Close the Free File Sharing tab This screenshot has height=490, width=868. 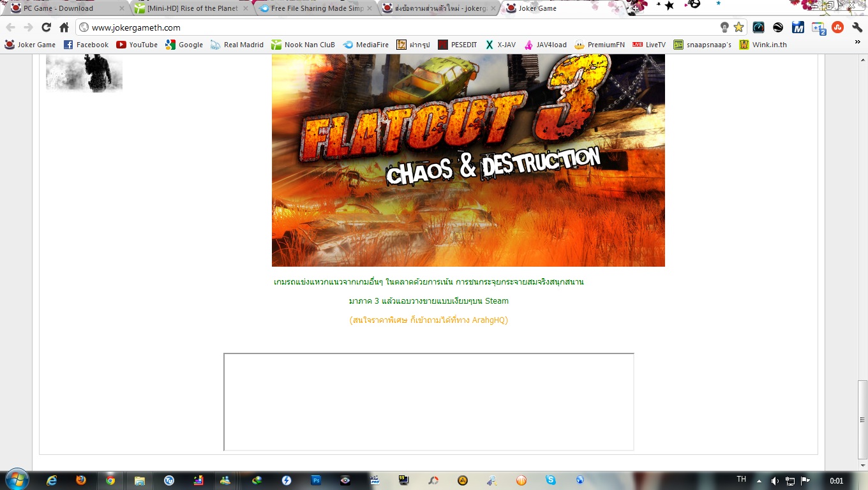pos(370,8)
